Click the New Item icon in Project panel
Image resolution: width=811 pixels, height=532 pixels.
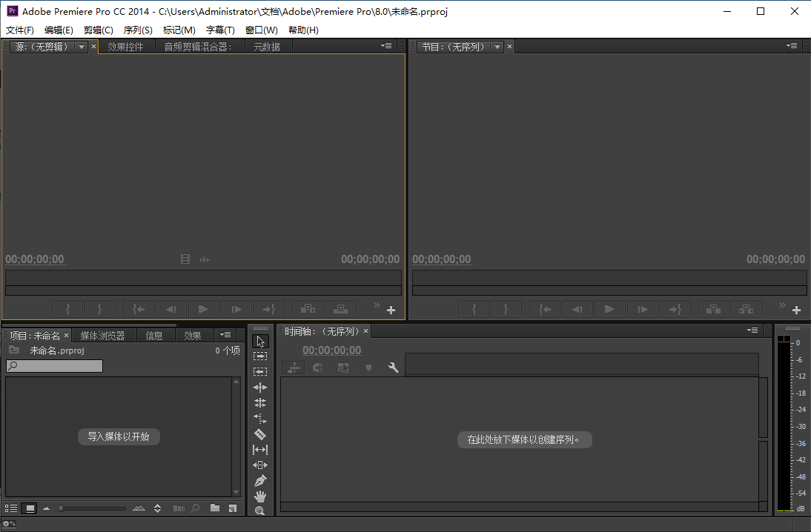[232, 508]
